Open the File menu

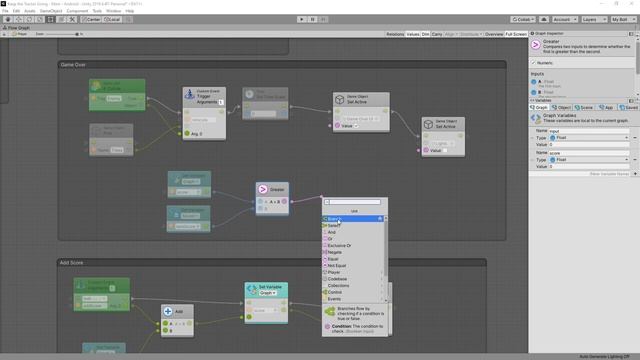tap(5, 11)
